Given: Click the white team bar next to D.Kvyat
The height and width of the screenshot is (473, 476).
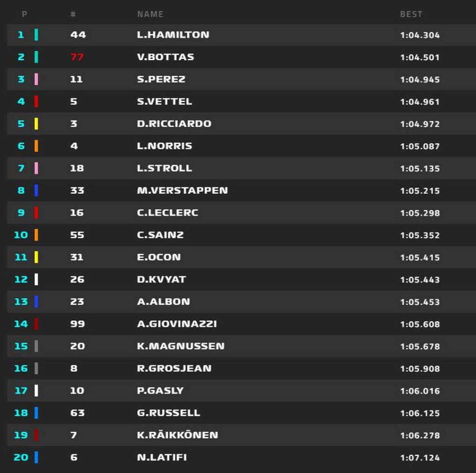Looking at the screenshot, I should (36, 280).
